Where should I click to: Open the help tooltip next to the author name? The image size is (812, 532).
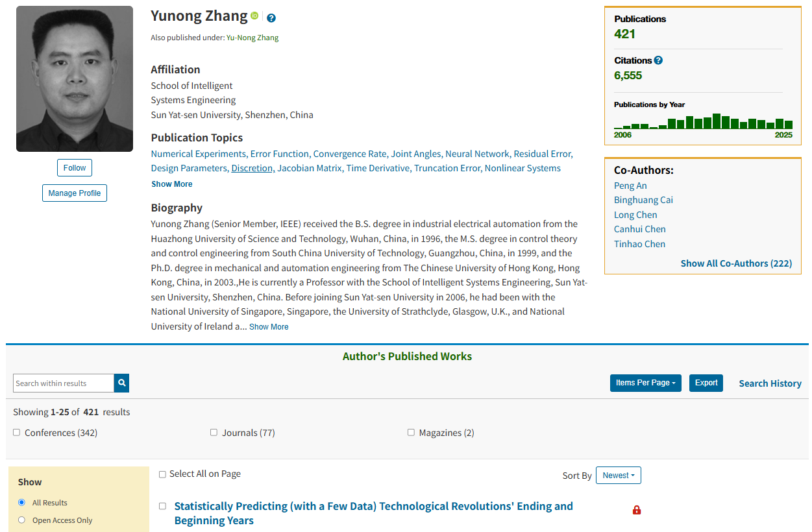271,18
